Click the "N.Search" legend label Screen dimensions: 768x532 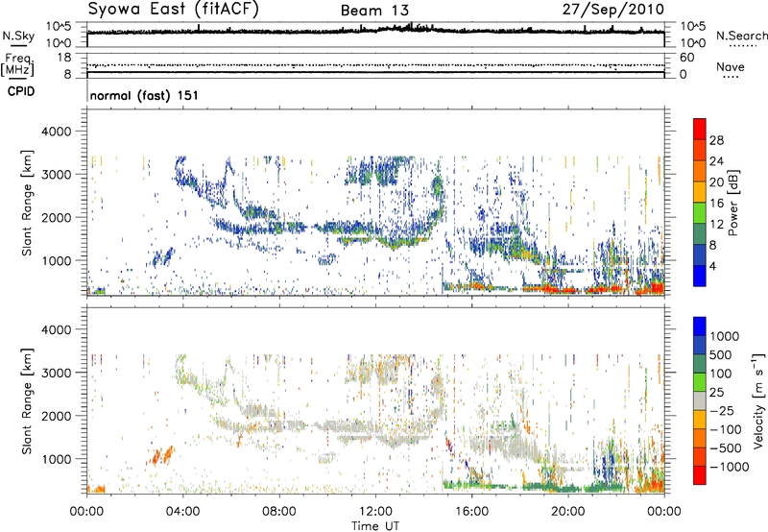coord(741,36)
